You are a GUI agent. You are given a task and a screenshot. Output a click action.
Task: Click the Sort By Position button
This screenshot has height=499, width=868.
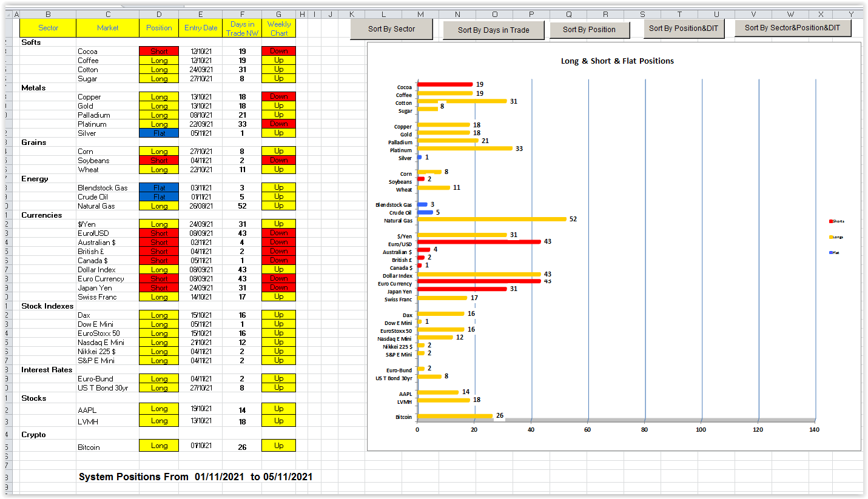pyautogui.click(x=589, y=29)
